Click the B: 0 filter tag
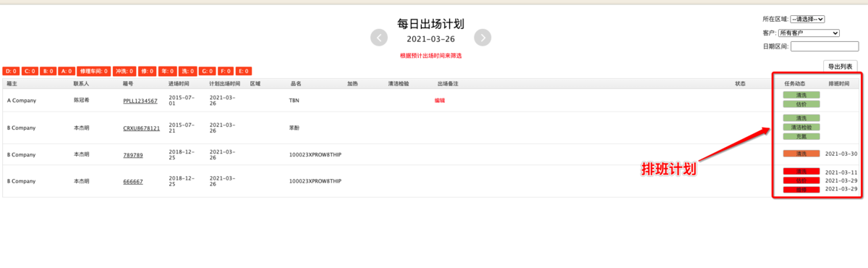 [48, 71]
